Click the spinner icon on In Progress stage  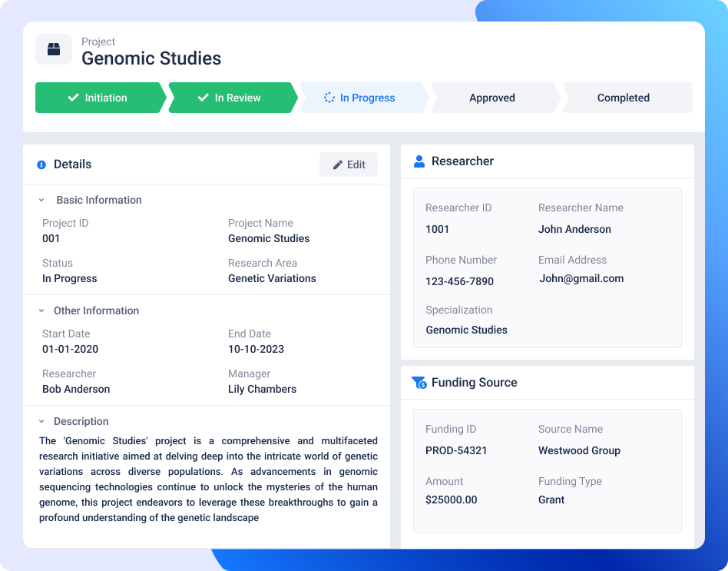329,98
